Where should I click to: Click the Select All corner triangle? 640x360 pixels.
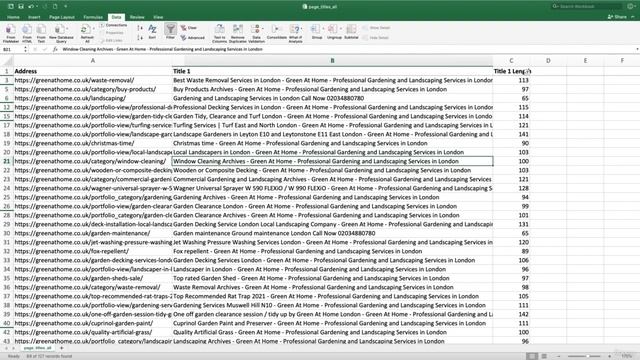point(7,61)
